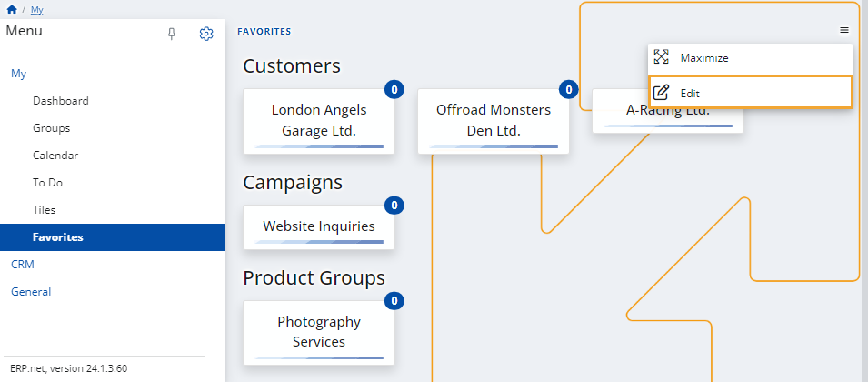The image size is (868, 382).
Task: Pin the Menu panel with pushpin icon
Action: [172, 34]
